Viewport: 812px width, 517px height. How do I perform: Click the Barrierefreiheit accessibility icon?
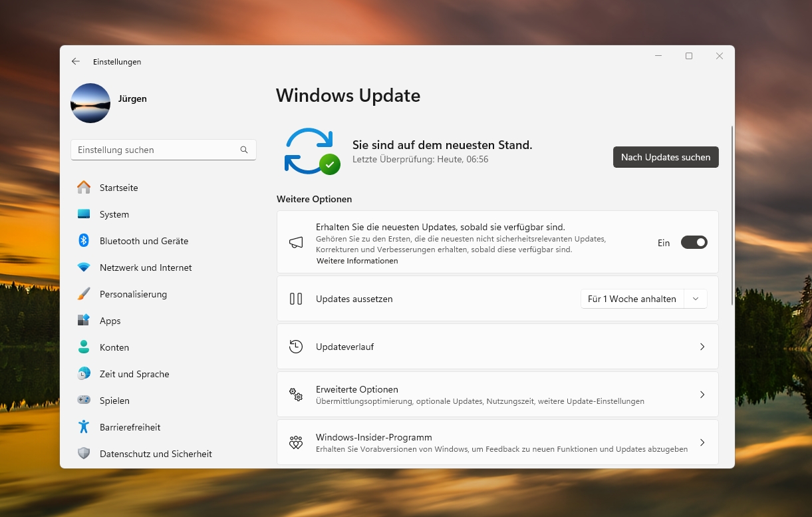tap(84, 427)
